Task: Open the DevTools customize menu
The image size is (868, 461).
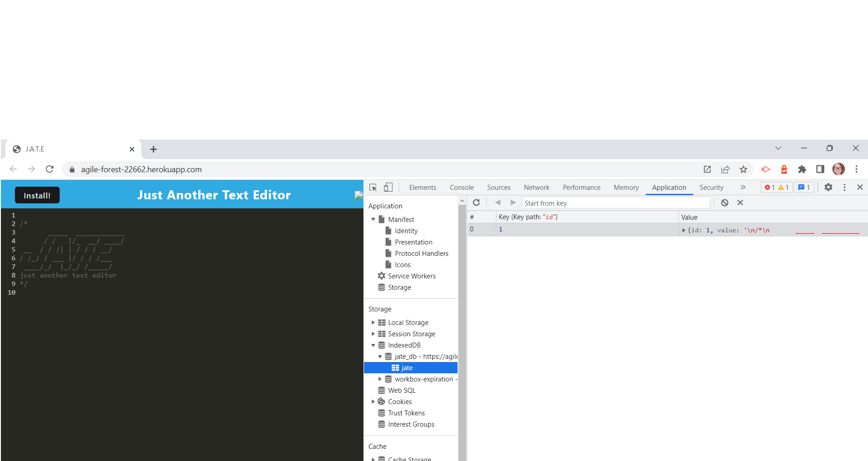Action: point(844,187)
